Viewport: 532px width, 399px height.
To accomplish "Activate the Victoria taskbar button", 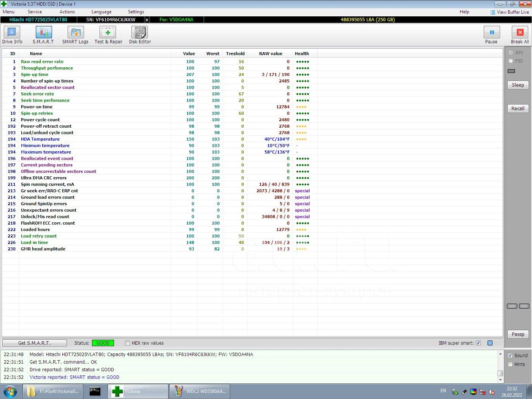I will click(138, 391).
